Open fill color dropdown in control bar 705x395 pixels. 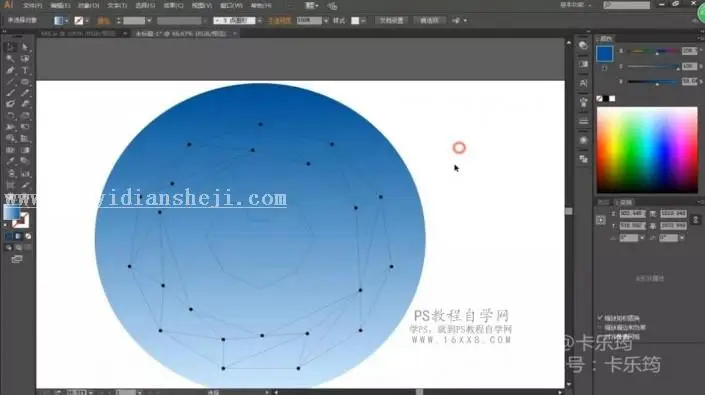coord(66,21)
